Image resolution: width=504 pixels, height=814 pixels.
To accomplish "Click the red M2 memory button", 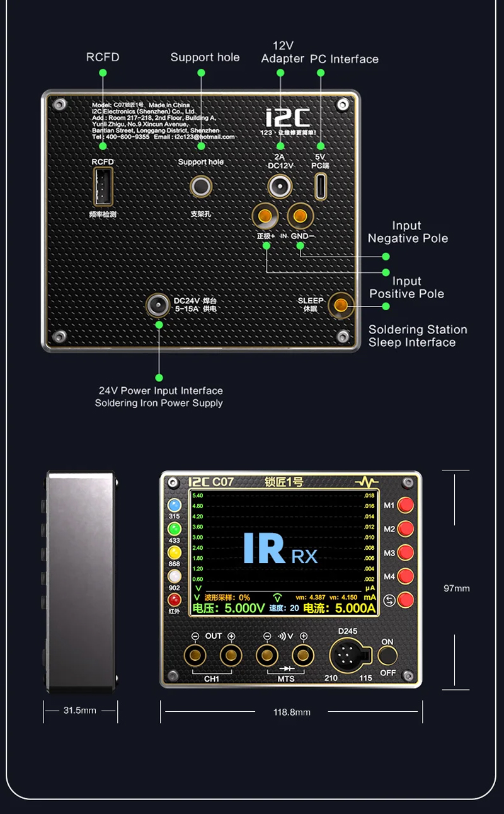I will (x=406, y=528).
